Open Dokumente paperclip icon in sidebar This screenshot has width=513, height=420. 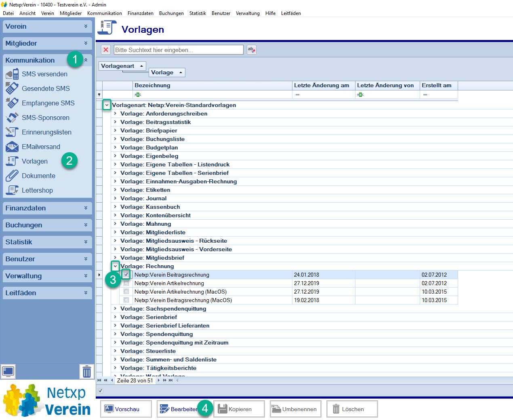coord(12,176)
